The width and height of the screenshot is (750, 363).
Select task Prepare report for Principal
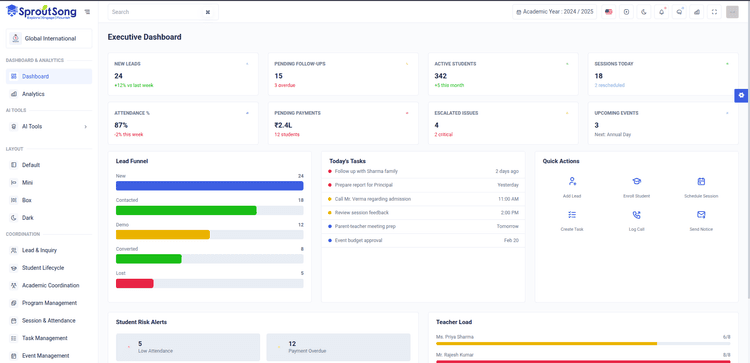[423, 185]
